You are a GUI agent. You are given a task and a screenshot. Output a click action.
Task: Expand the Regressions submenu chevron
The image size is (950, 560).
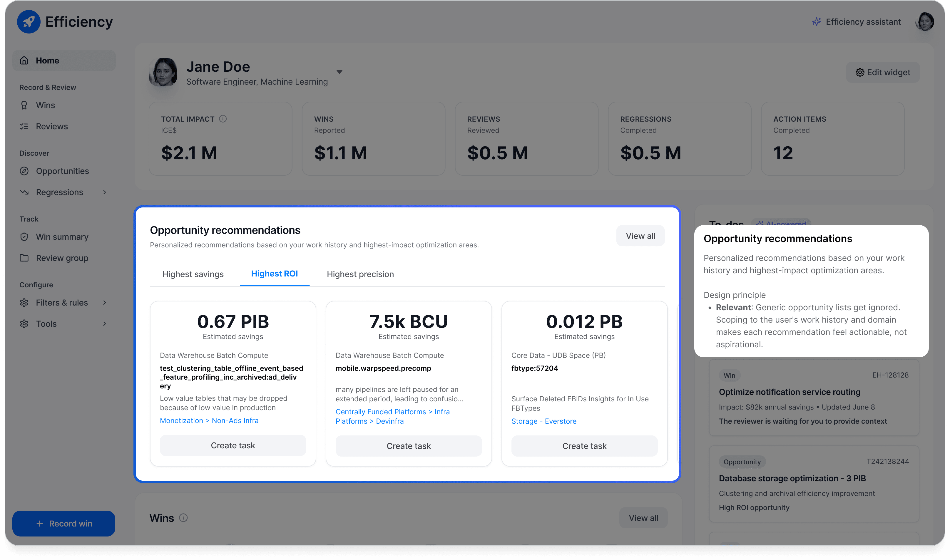click(105, 192)
